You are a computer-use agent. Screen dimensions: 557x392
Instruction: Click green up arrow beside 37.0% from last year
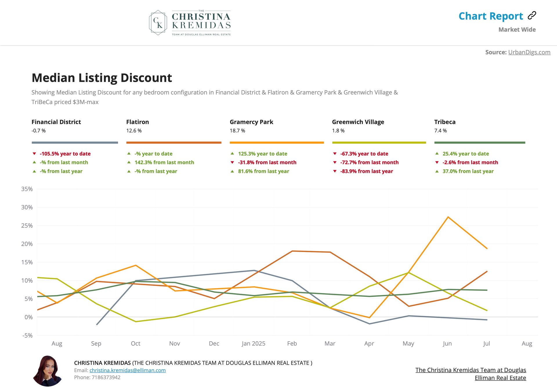coord(437,171)
